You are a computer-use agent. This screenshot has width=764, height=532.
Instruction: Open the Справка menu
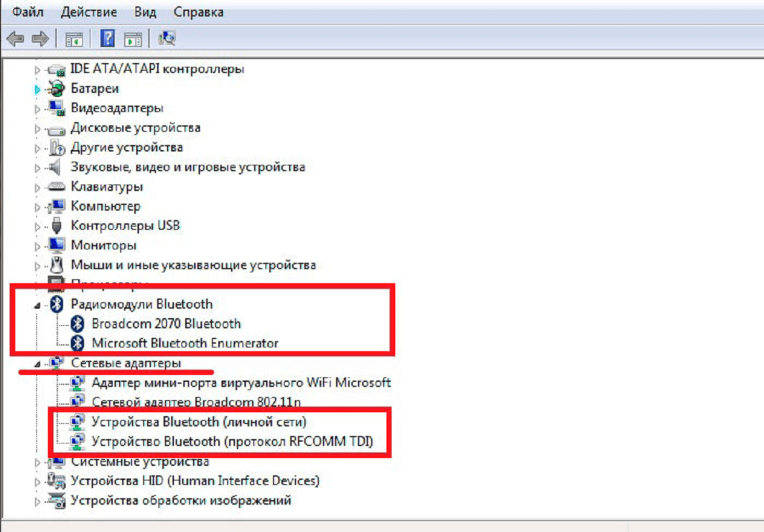point(198,12)
